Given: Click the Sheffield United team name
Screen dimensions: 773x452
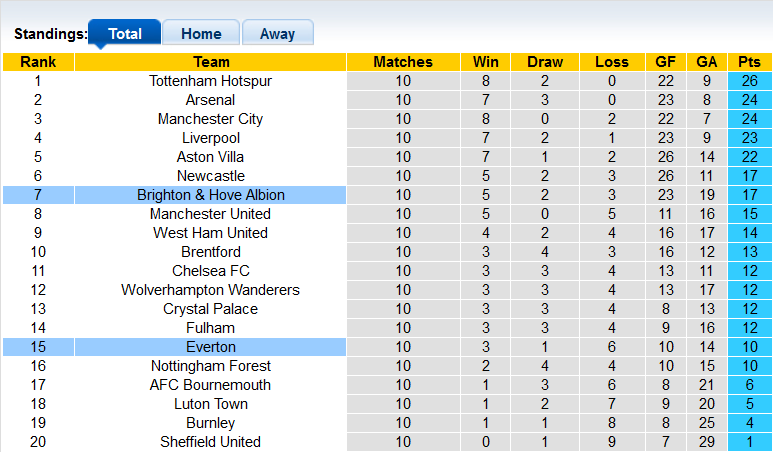Looking at the screenshot, I should coord(210,442).
